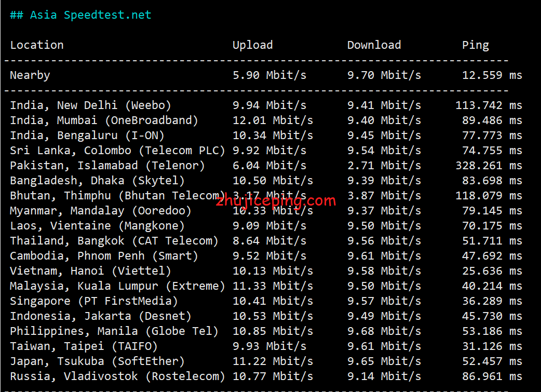
Task: Click Dhaka ping '83.698 ms'
Action: [492, 181]
